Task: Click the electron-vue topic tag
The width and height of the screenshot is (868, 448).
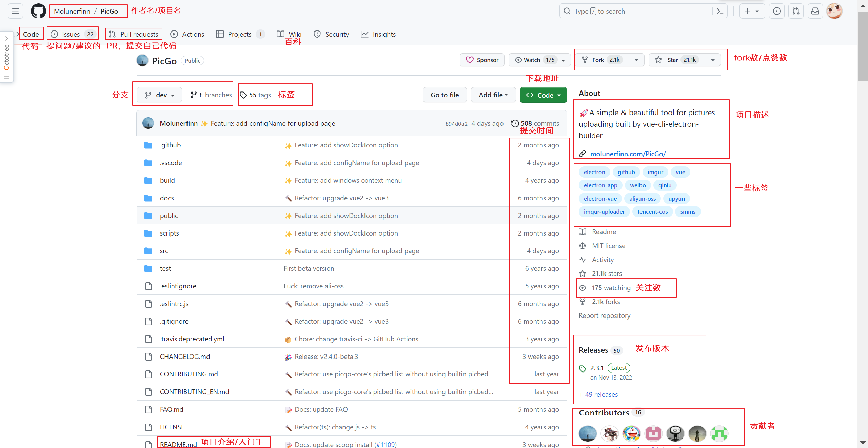Action: (600, 199)
